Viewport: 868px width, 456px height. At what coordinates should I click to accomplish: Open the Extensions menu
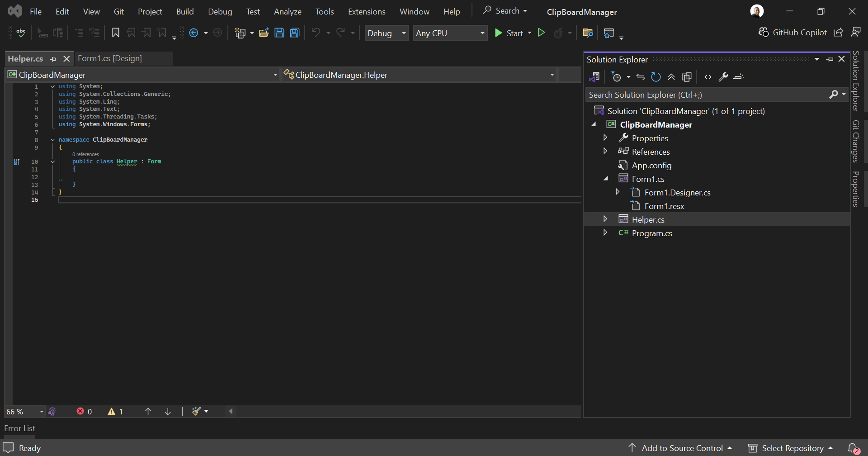367,11
